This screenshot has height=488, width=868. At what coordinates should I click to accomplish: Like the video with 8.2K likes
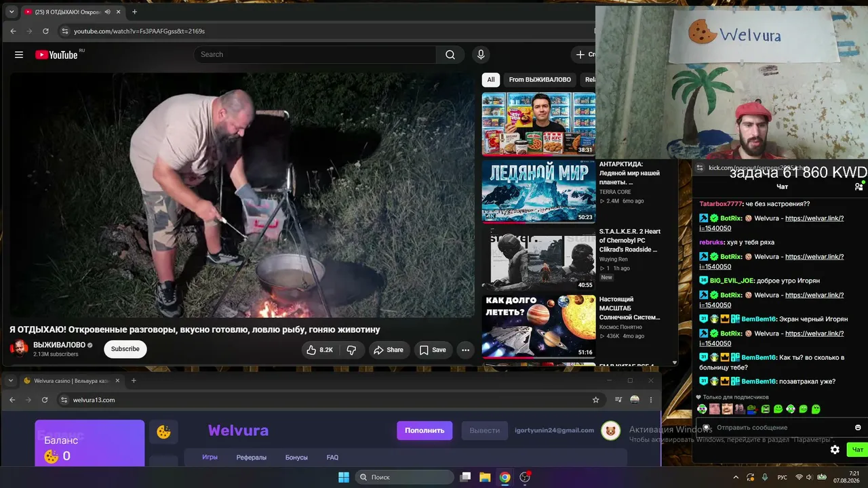click(319, 350)
